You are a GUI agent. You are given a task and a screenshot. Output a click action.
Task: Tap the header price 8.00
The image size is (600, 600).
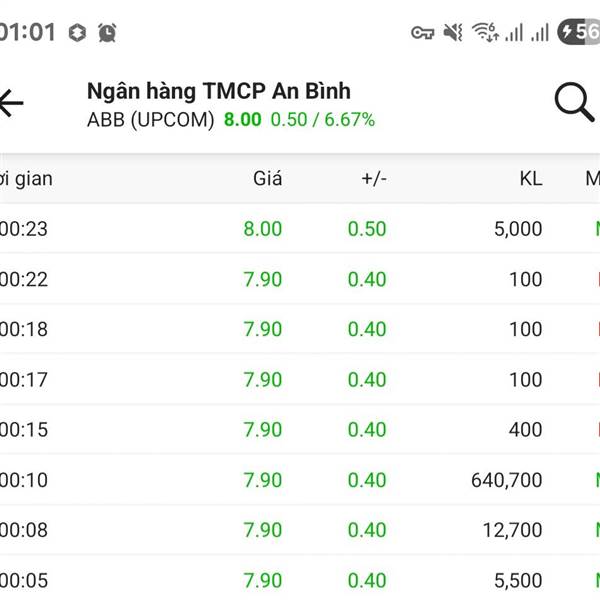pyautogui.click(x=243, y=119)
